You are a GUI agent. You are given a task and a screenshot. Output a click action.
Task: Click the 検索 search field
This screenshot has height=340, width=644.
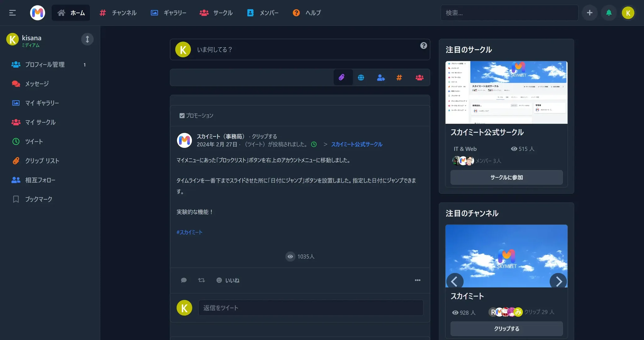tap(509, 13)
